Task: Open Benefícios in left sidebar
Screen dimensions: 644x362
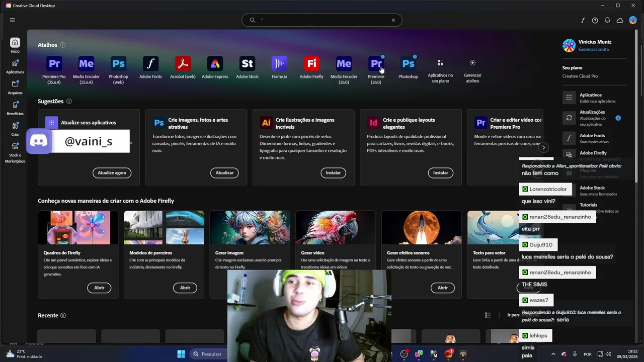Action: (15, 108)
